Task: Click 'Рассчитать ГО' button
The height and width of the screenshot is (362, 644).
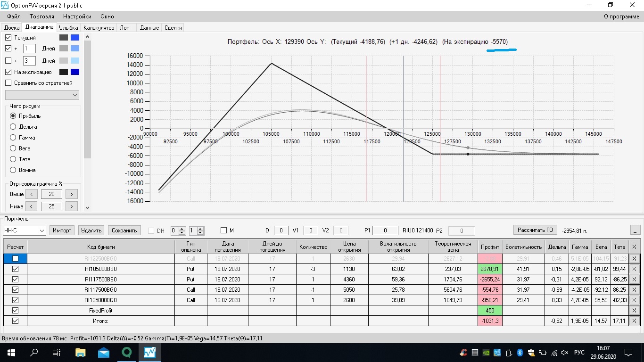Action: pos(535,230)
